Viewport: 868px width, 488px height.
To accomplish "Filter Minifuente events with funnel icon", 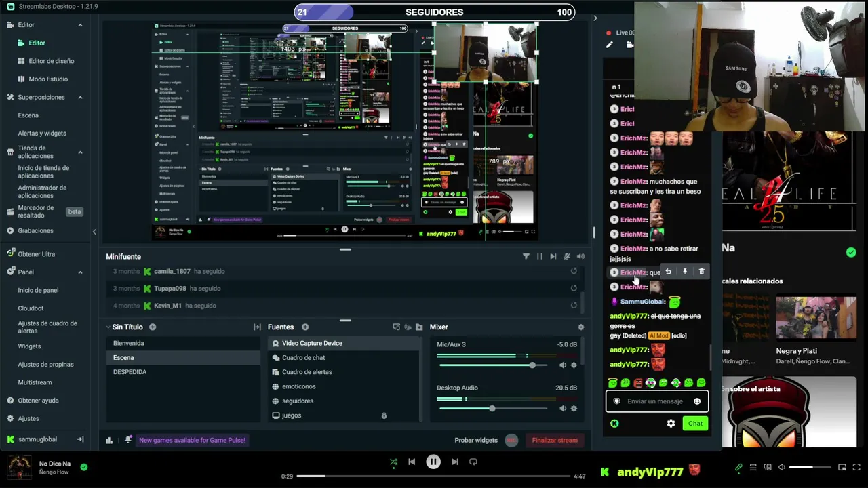I will (x=526, y=256).
